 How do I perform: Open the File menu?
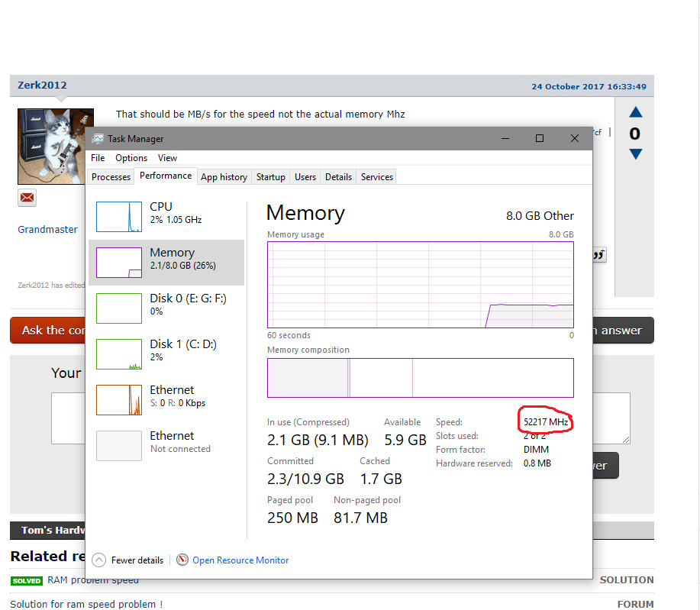[x=97, y=157]
